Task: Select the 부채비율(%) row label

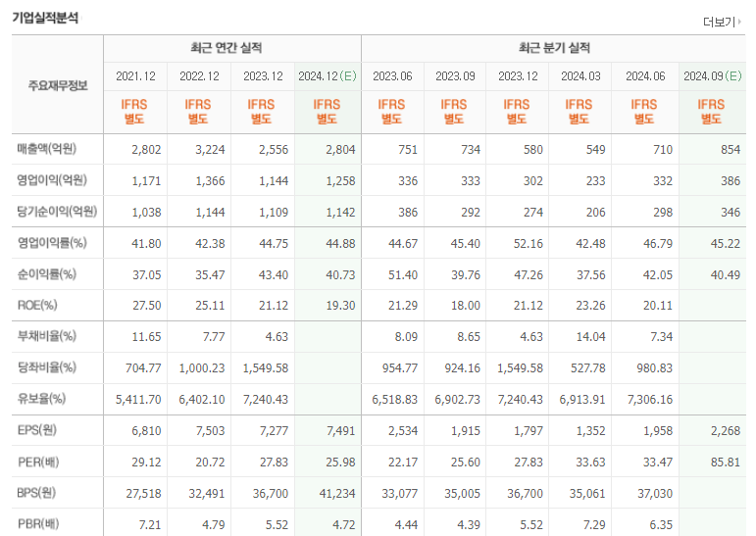Action: pyautogui.click(x=47, y=336)
